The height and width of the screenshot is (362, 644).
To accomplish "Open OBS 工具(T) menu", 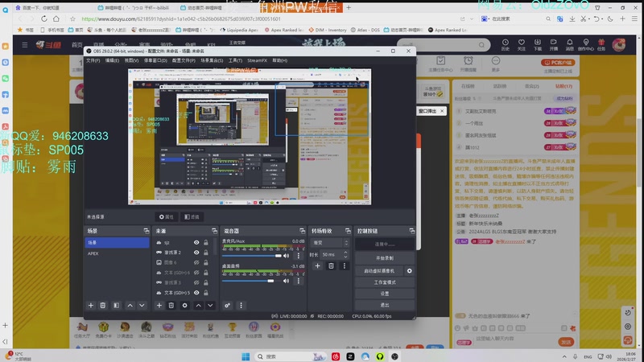I will (x=235, y=60).
